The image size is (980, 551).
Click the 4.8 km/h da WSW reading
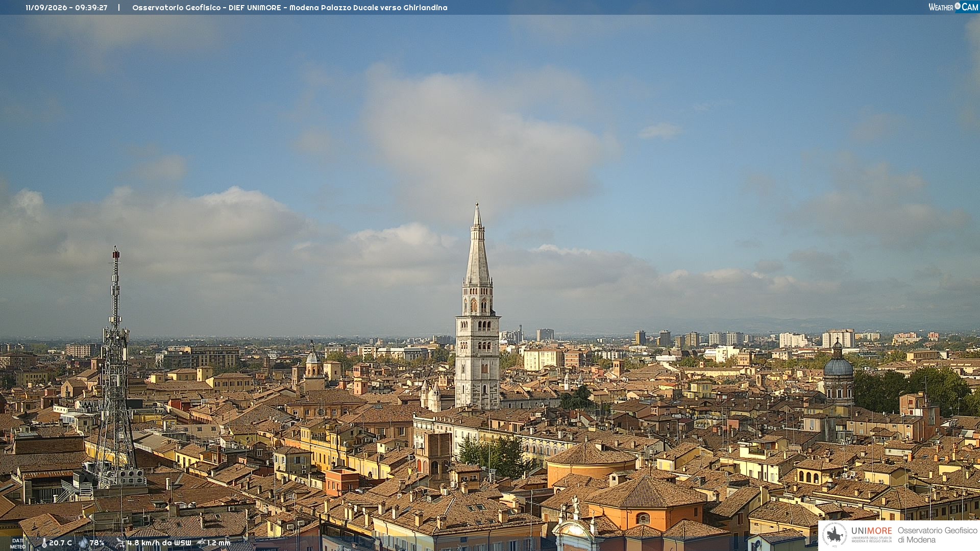[159, 543]
